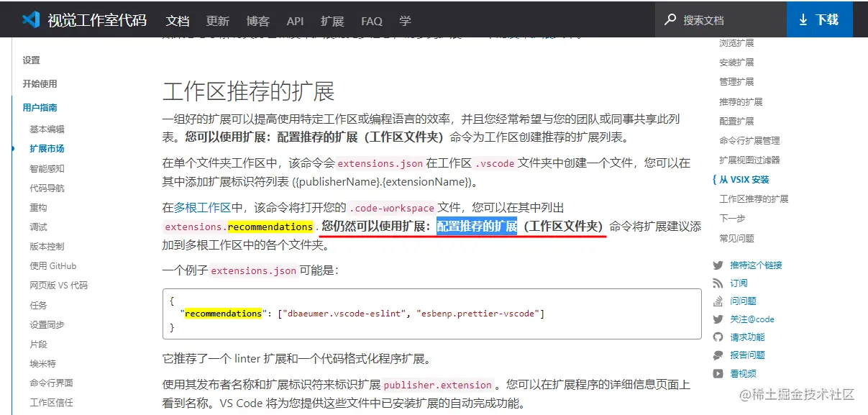Click the 关注@code link
The height and width of the screenshot is (415, 868).
coord(752,319)
